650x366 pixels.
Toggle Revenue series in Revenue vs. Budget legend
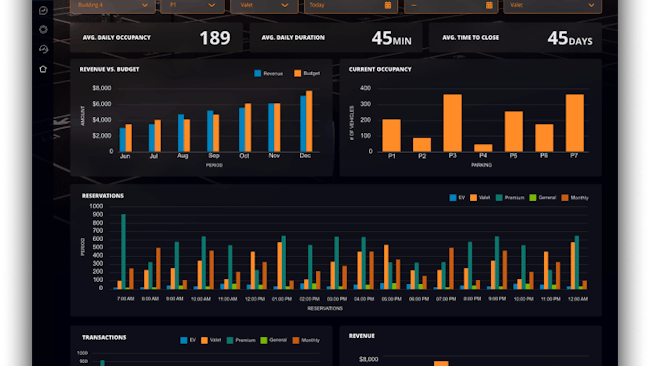[x=269, y=73]
